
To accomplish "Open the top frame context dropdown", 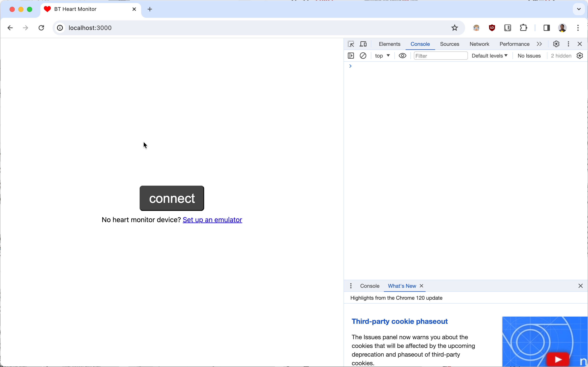I will tap(382, 56).
